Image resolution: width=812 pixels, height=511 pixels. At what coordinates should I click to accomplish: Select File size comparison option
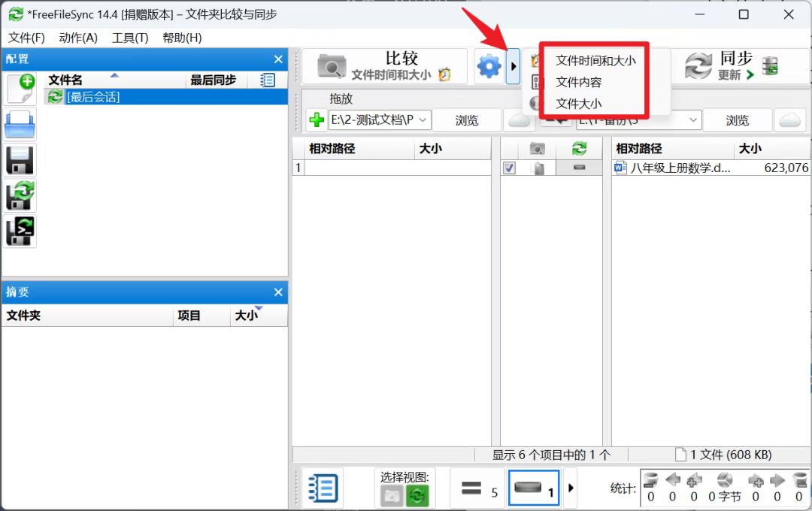tap(578, 104)
